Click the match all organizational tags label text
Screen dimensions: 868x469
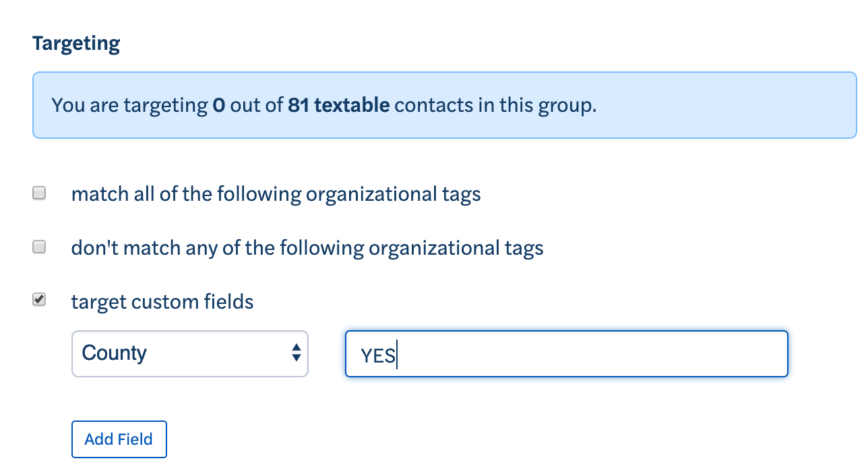[x=276, y=194]
